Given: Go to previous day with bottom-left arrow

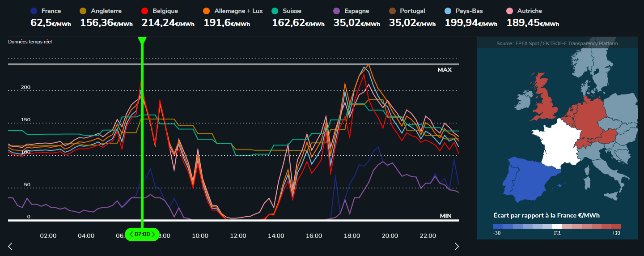Looking at the screenshot, I should point(10,246).
